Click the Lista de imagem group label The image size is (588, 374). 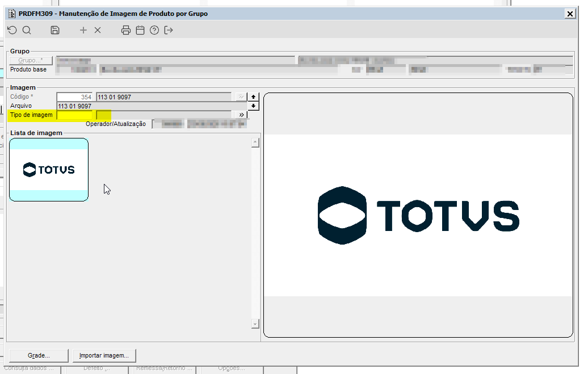(36, 133)
